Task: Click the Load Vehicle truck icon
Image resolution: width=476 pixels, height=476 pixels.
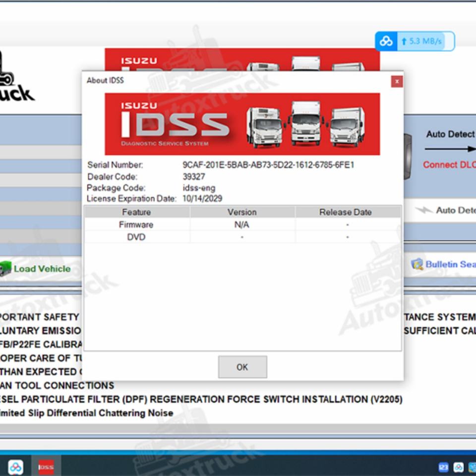Action: click(x=5, y=268)
